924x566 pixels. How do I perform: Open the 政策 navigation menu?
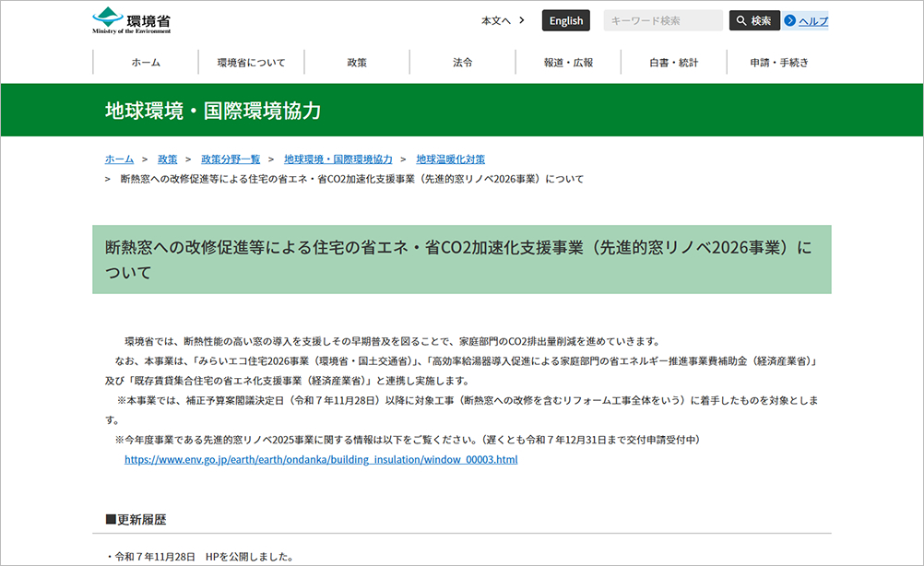(x=356, y=62)
